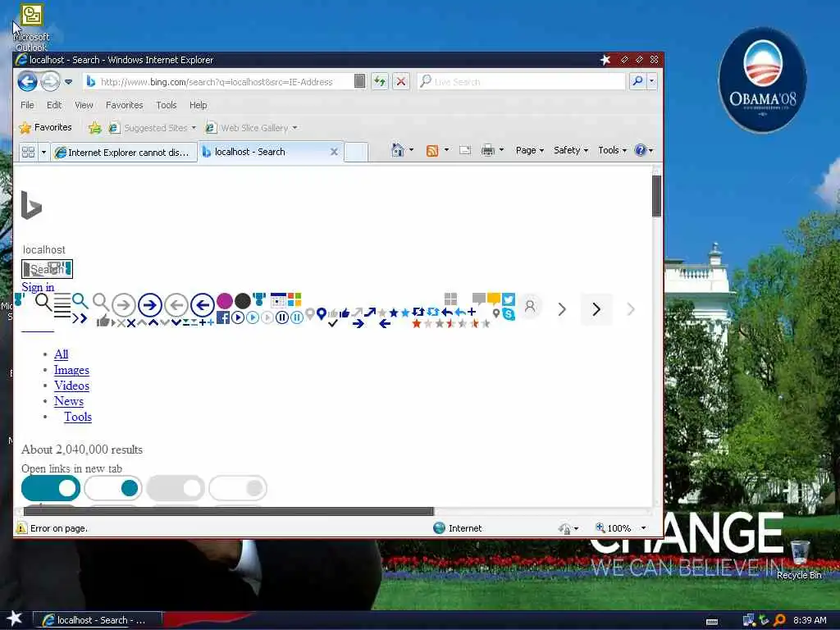840x630 pixels.
Task: Open the search provider dropdown arrow
Action: click(652, 81)
